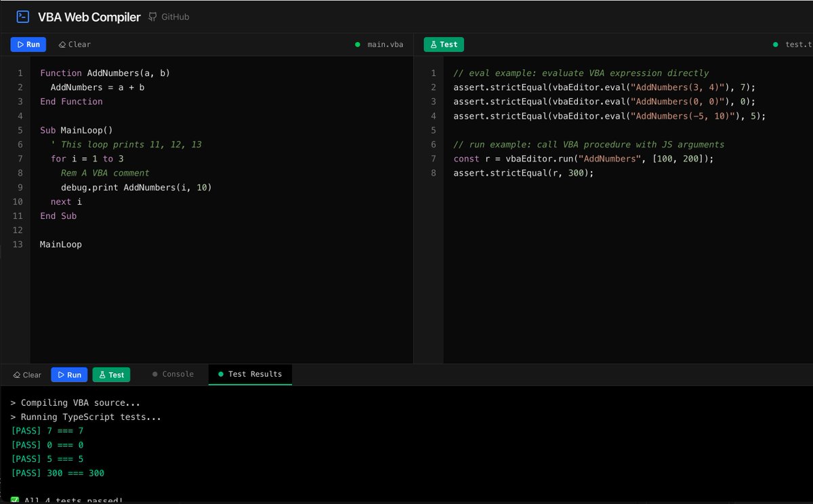Click line number 5 in test editor gutter
Viewport: 813px width, 504px height.
(434, 130)
